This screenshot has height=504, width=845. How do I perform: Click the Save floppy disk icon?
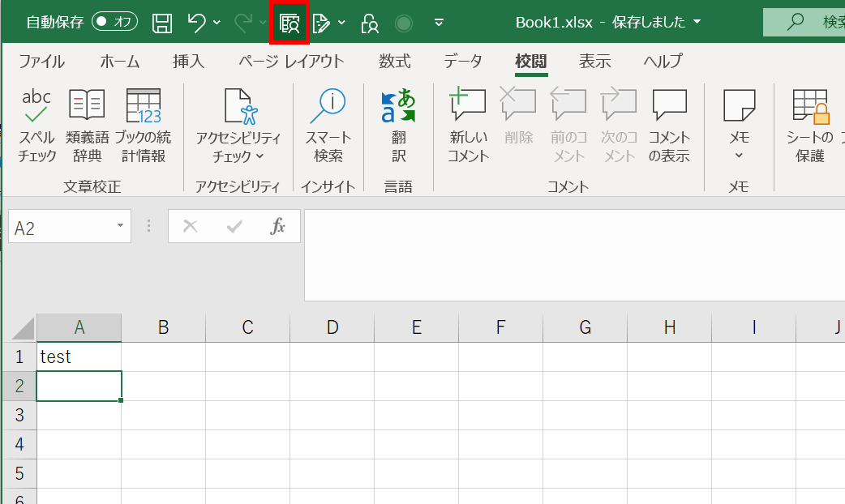pos(161,23)
